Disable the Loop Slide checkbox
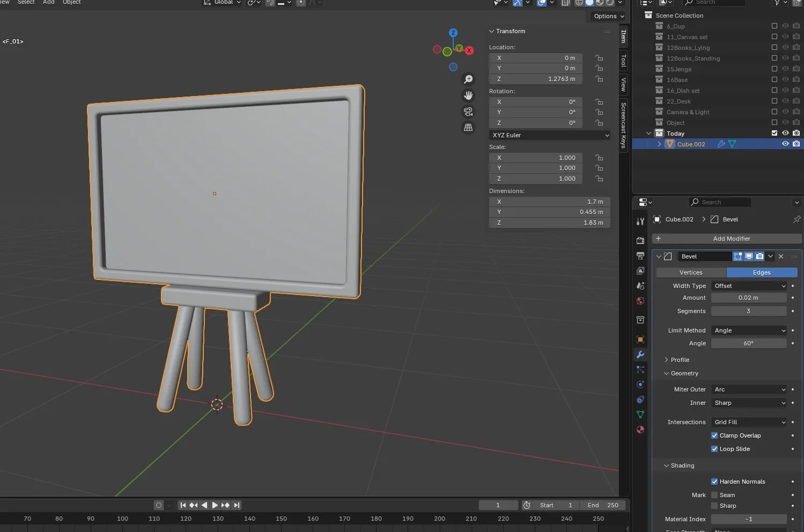Viewport: 804px width, 532px height. point(714,449)
